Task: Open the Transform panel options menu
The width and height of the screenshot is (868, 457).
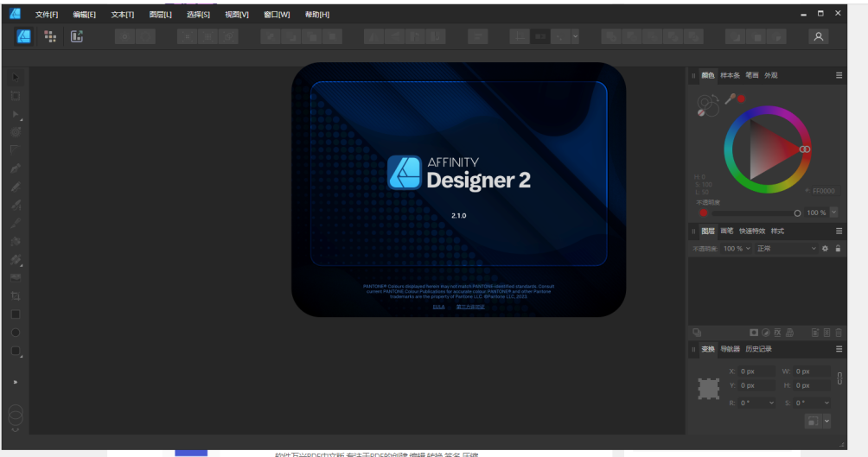Action: click(x=839, y=349)
